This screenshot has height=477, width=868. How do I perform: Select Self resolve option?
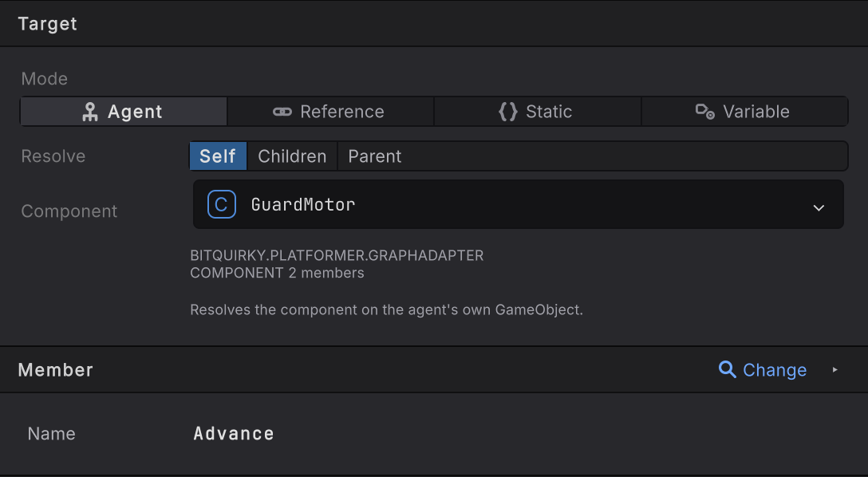click(x=218, y=156)
